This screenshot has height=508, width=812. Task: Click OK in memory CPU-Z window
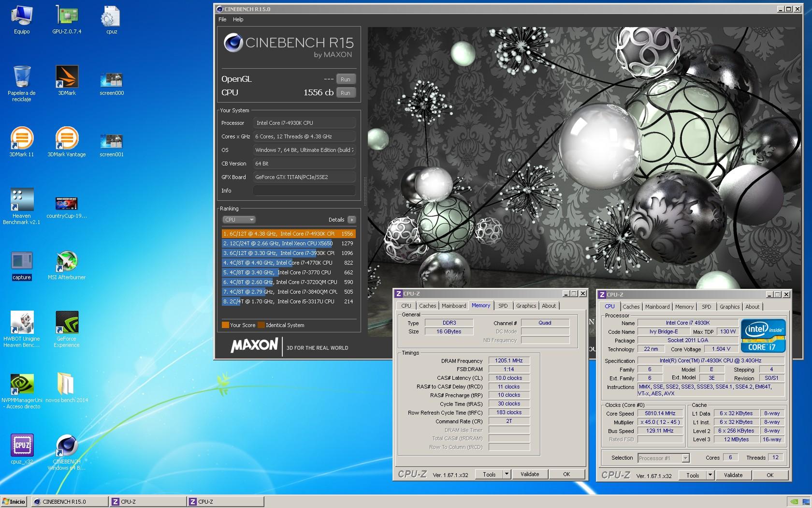click(566, 475)
